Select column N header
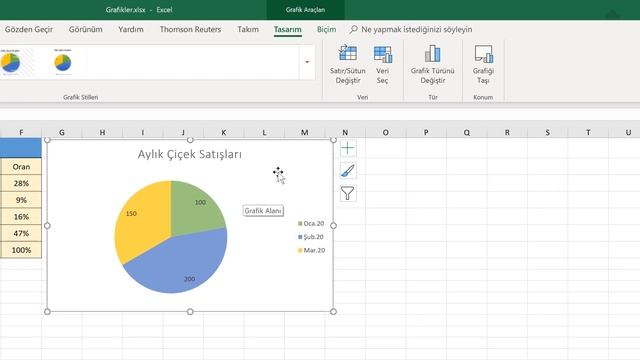The image size is (640, 360). (x=345, y=132)
